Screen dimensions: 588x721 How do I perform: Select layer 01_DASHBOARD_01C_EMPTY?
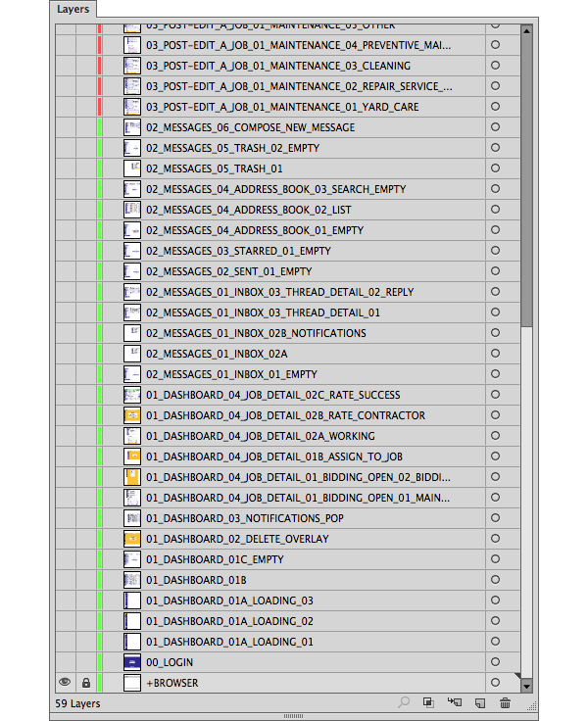pyautogui.click(x=215, y=559)
